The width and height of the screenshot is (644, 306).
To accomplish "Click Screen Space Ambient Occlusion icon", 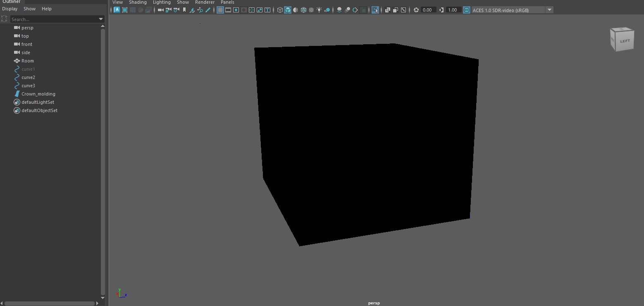I will click(x=339, y=10).
